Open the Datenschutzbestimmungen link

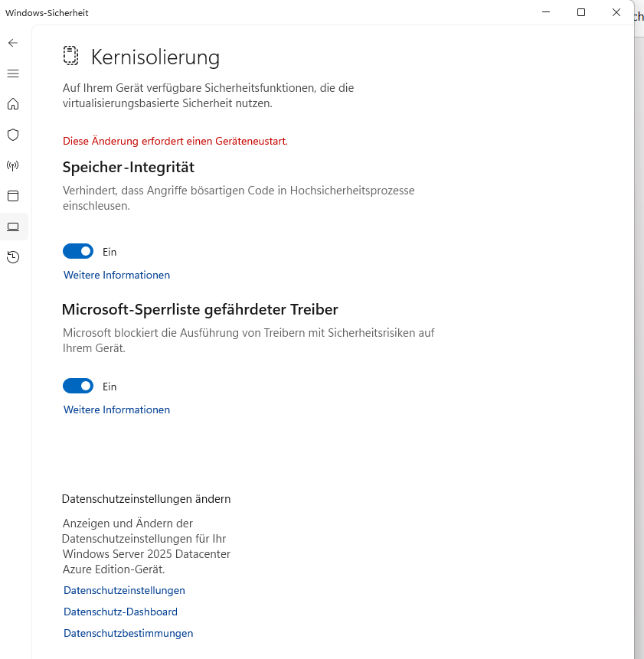coord(128,633)
